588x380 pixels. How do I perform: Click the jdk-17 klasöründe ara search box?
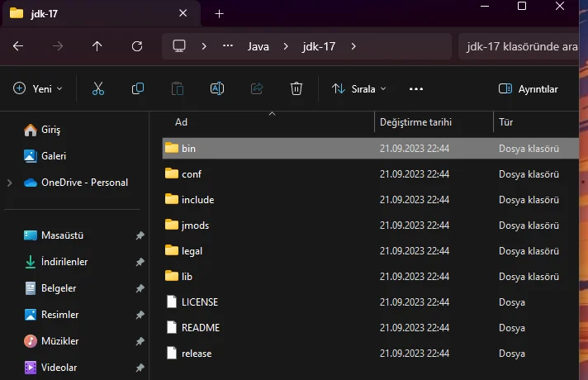(519, 46)
